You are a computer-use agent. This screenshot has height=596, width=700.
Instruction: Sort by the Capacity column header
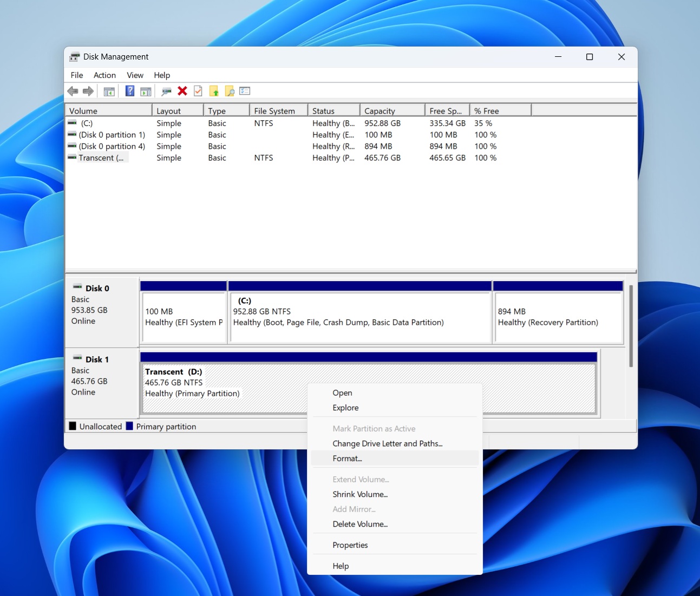pos(380,111)
